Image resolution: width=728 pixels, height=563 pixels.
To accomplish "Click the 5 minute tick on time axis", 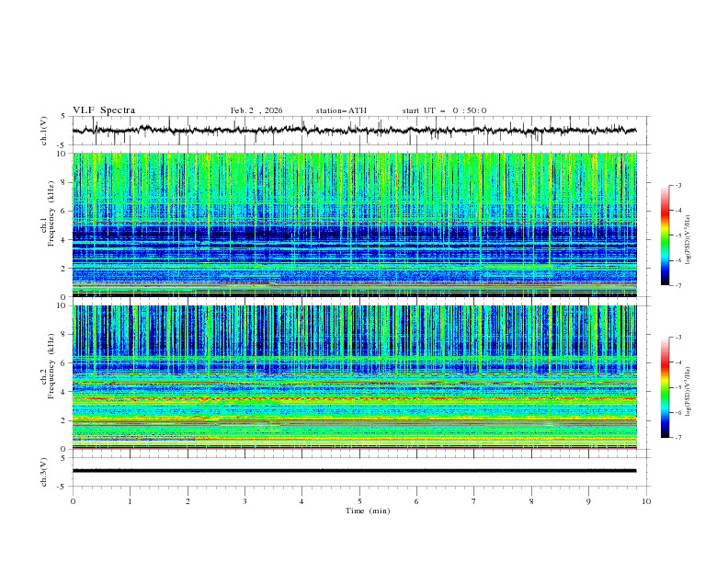I will point(359,501).
